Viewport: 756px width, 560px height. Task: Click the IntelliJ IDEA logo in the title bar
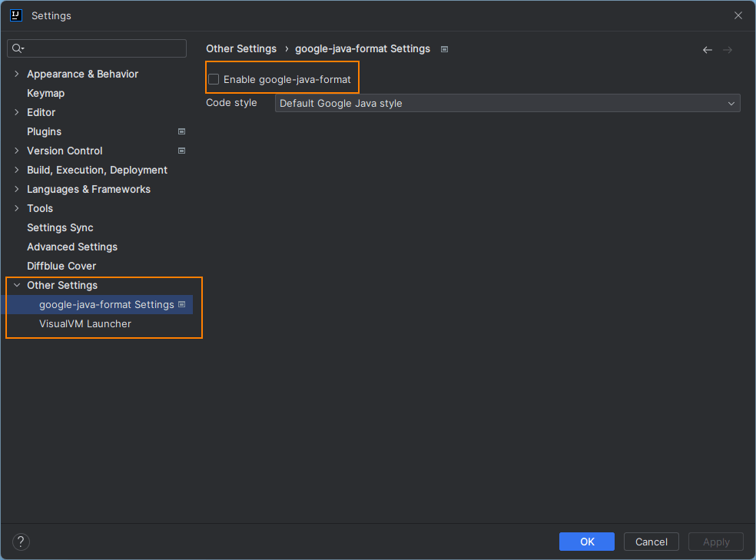coord(15,15)
